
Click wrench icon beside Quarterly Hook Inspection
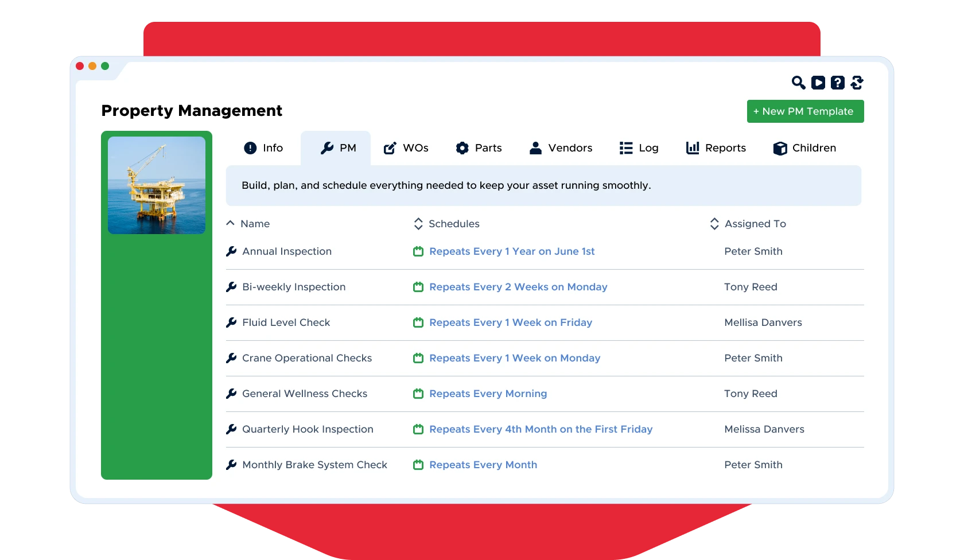[x=231, y=429]
